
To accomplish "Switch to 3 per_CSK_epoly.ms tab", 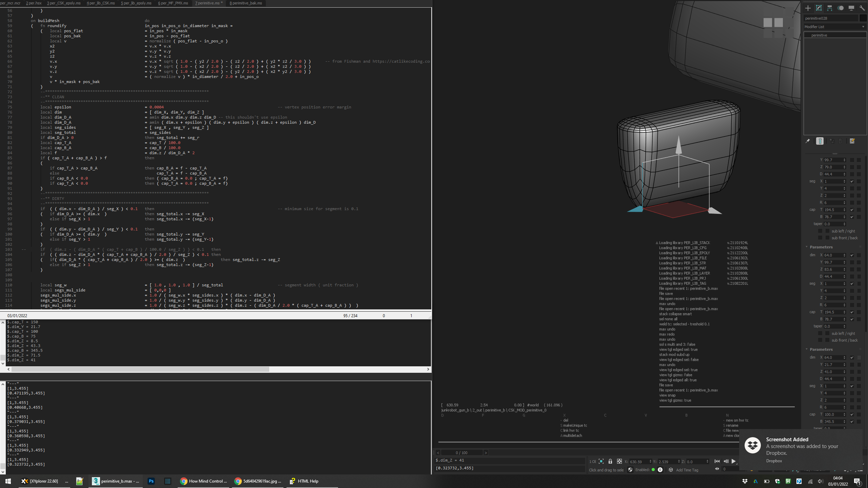I will [64, 3].
